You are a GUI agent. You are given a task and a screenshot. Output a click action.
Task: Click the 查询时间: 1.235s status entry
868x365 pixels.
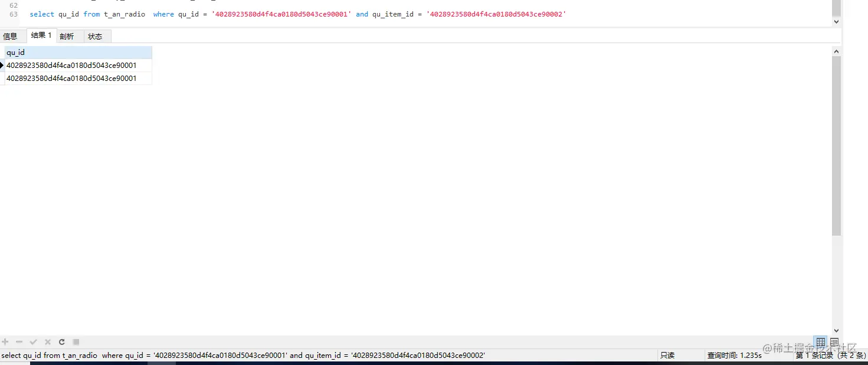(735, 356)
